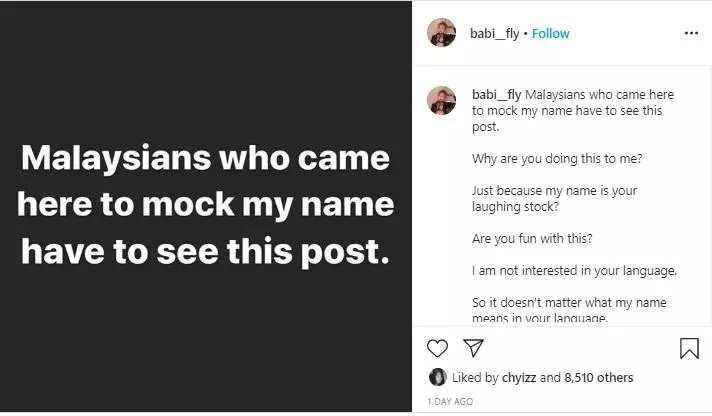Screen dimensions: 712x416
Task: Select the line 'I am not interested in your language.'
Action: (x=574, y=271)
